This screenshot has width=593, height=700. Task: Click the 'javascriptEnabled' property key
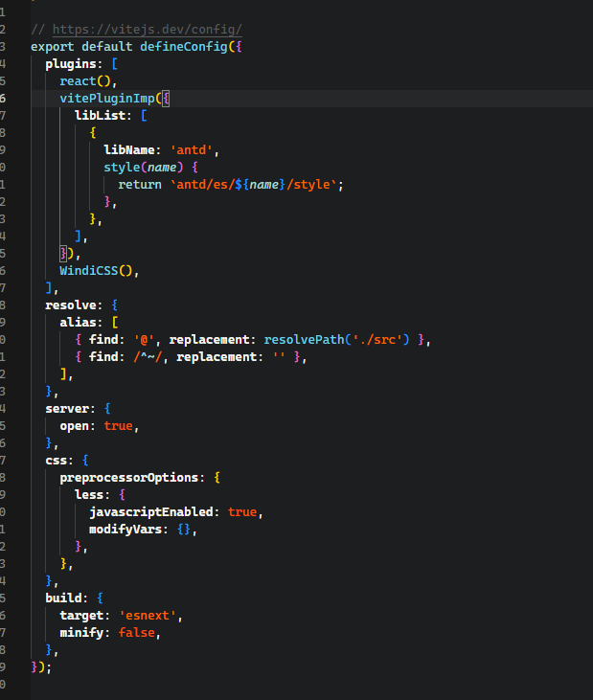click(x=151, y=512)
